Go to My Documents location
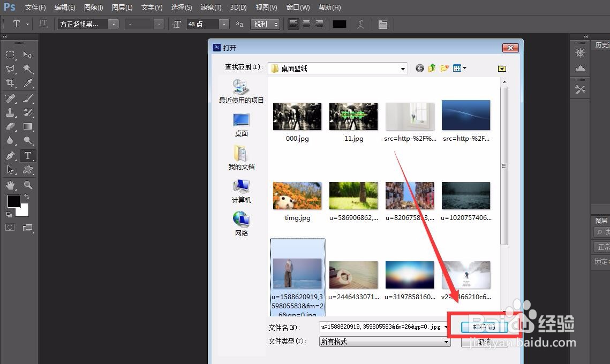The image size is (610, 364). pos(241,158)
